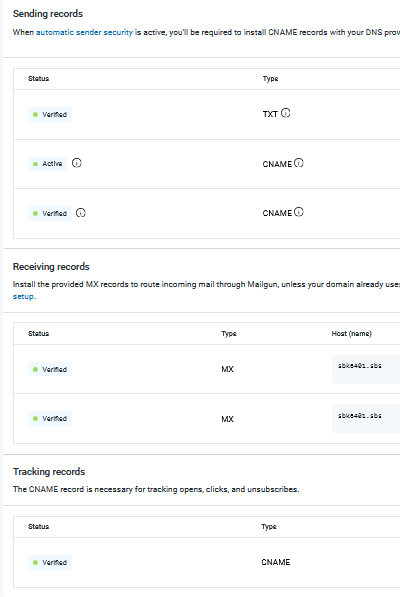Click Verified badge in TXT record row

coord(50,114)
